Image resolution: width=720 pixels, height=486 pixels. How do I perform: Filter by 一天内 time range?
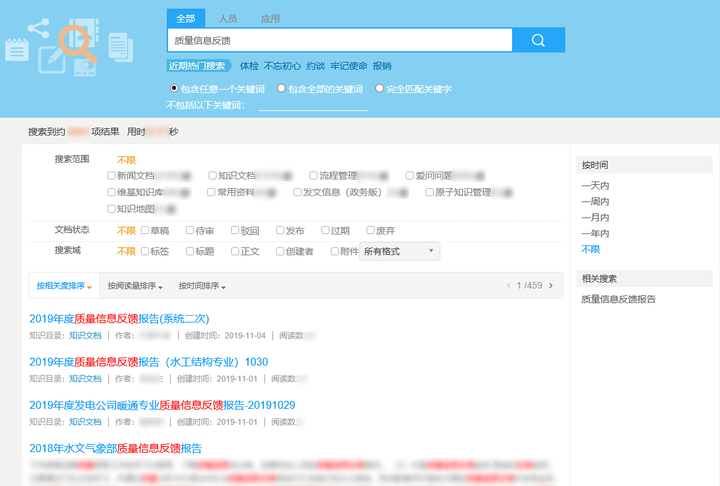(x=595, y=186)
